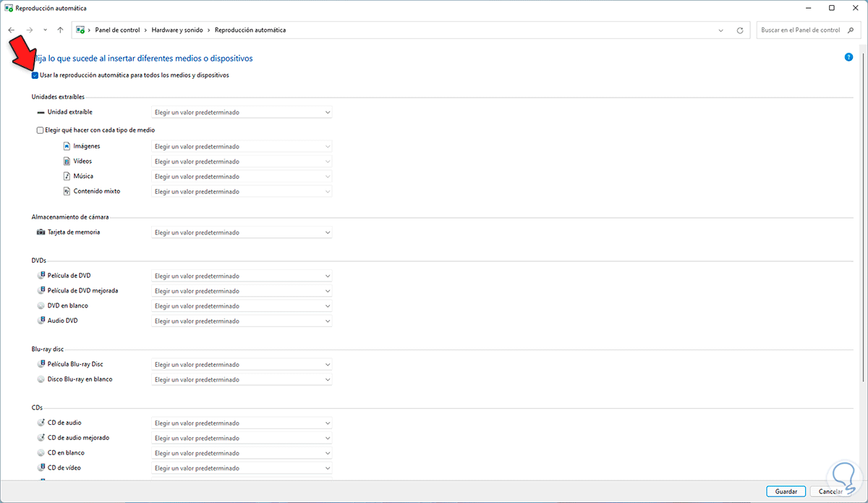Viewport: 868px width, 503px height.
Task: Click the Unidades extraíbles section heading
Action: (58, 96)
